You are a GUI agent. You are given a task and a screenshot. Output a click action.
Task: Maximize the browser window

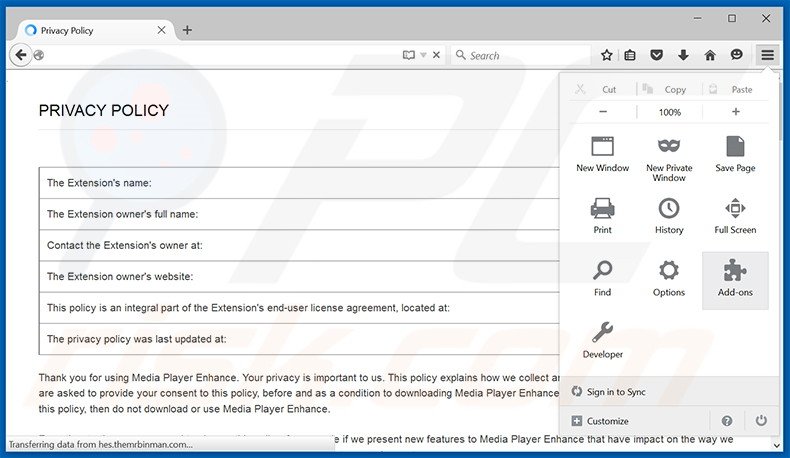click(x=732, y=18)
